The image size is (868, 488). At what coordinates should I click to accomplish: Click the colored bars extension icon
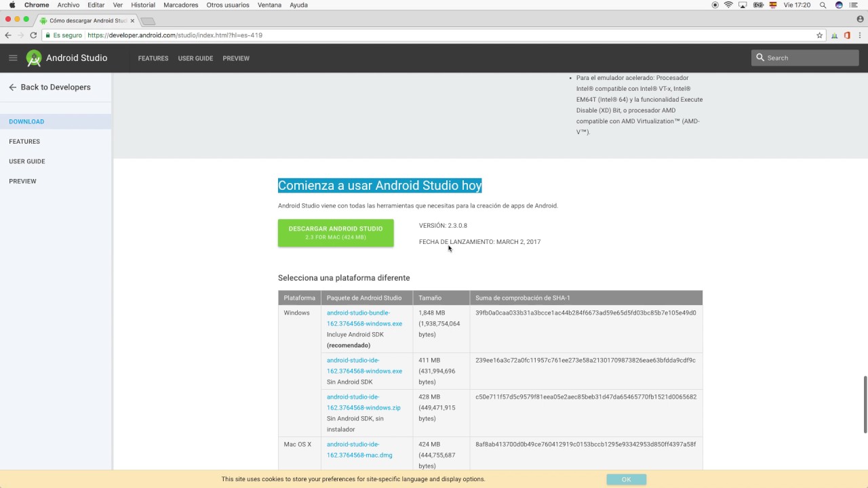click(835, 35)
